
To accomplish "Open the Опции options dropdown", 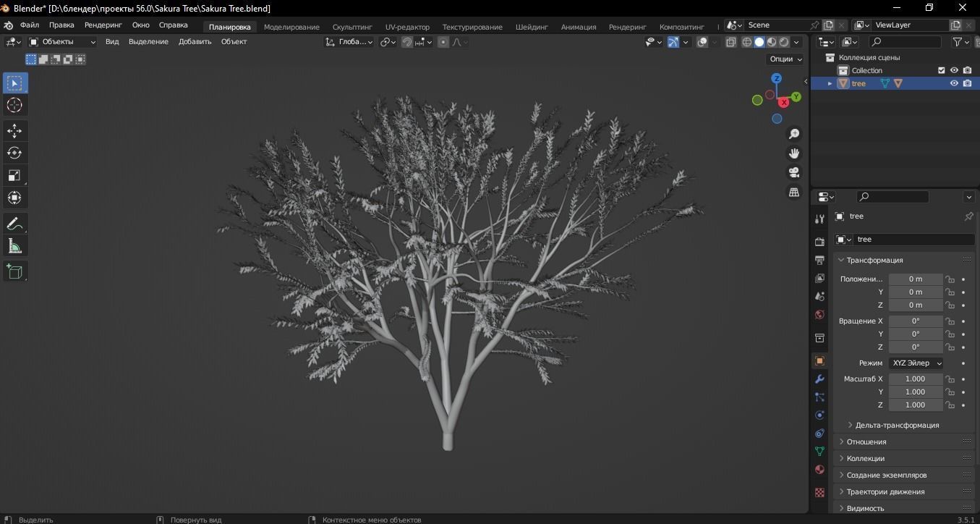I will 785,59.
